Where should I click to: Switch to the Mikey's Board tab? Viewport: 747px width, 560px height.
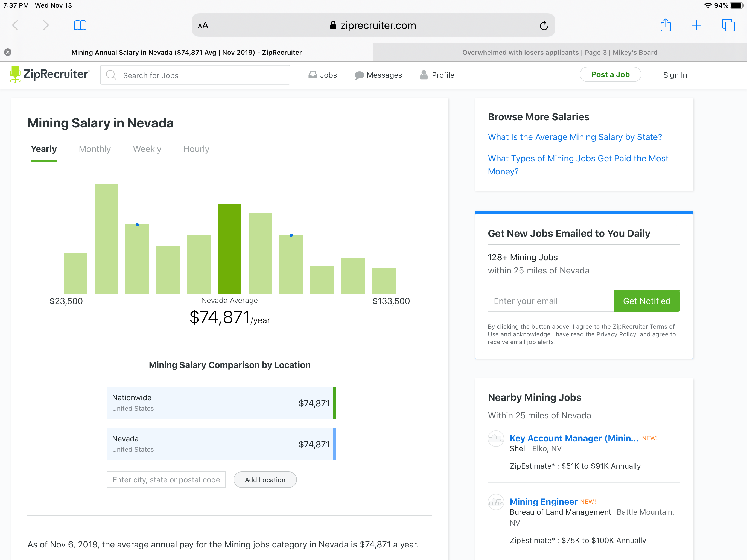(560, 52)
